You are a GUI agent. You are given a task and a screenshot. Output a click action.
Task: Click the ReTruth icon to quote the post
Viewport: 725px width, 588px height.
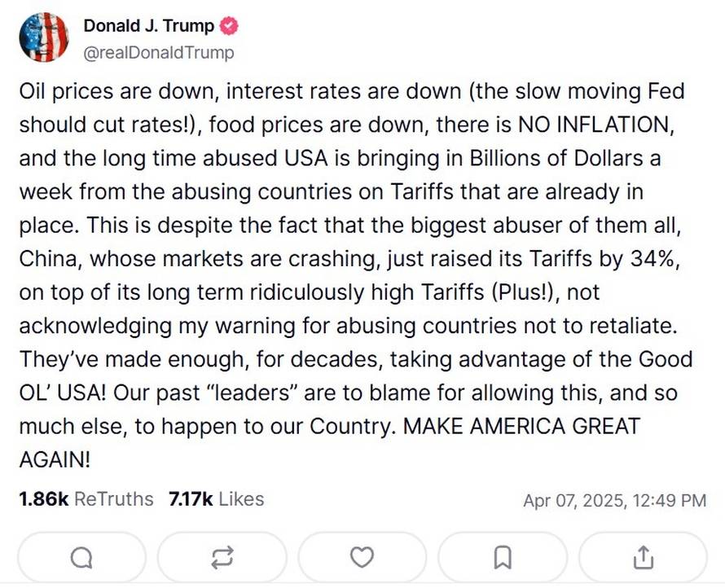click(222, 558)
